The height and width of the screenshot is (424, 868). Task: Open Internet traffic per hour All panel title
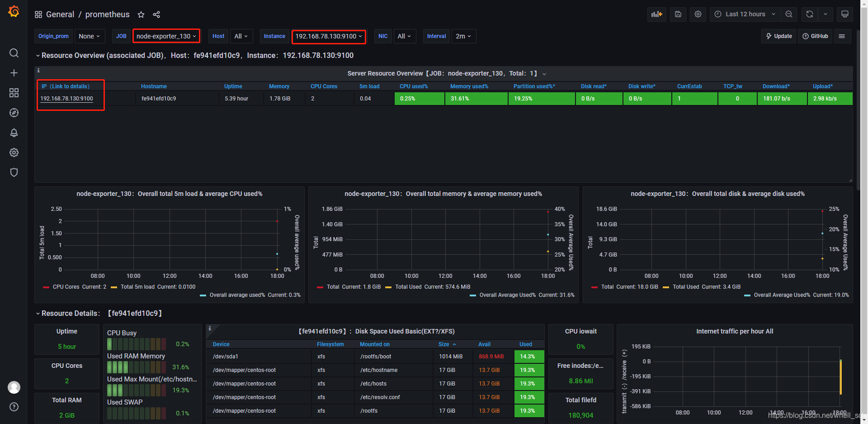point(735,331)
